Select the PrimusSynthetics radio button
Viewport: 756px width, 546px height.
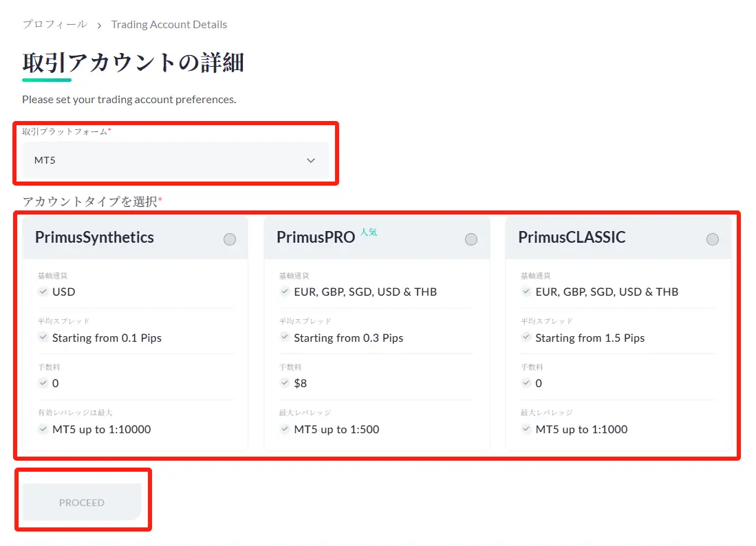click(x=230, y=239)
